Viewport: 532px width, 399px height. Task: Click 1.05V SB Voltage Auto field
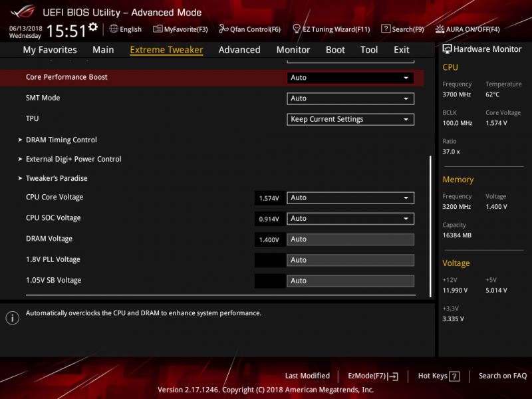tap(350, 281)
